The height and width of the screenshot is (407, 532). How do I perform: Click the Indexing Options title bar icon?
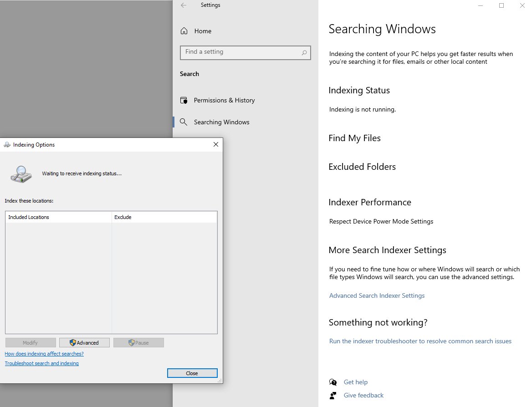(7, 145)
